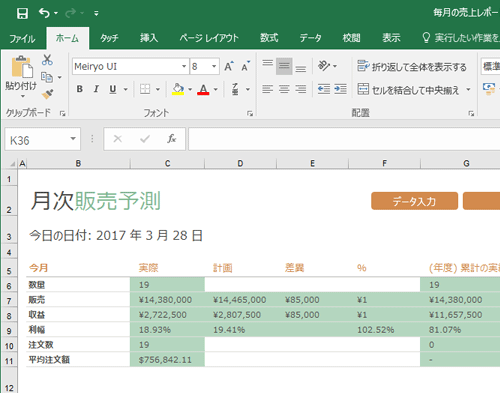Select row 7 header
Image resolution: width=500 pixels, height=393 pixels.
click(x=9, y=301)
